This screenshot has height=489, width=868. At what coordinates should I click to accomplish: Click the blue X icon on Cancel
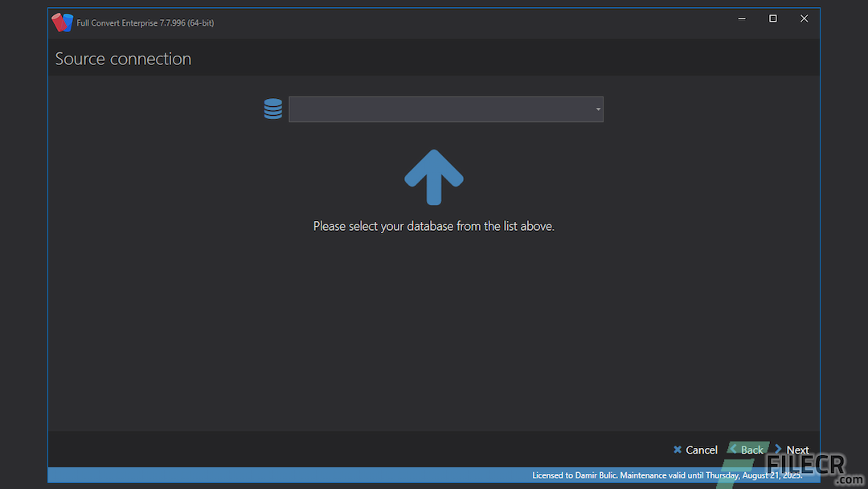point(678,450)
